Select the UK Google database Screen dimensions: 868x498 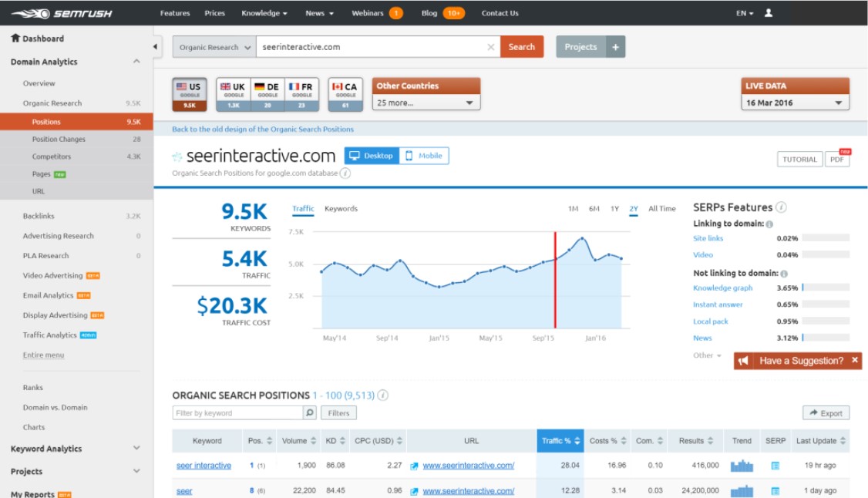(x=233, y=95)
